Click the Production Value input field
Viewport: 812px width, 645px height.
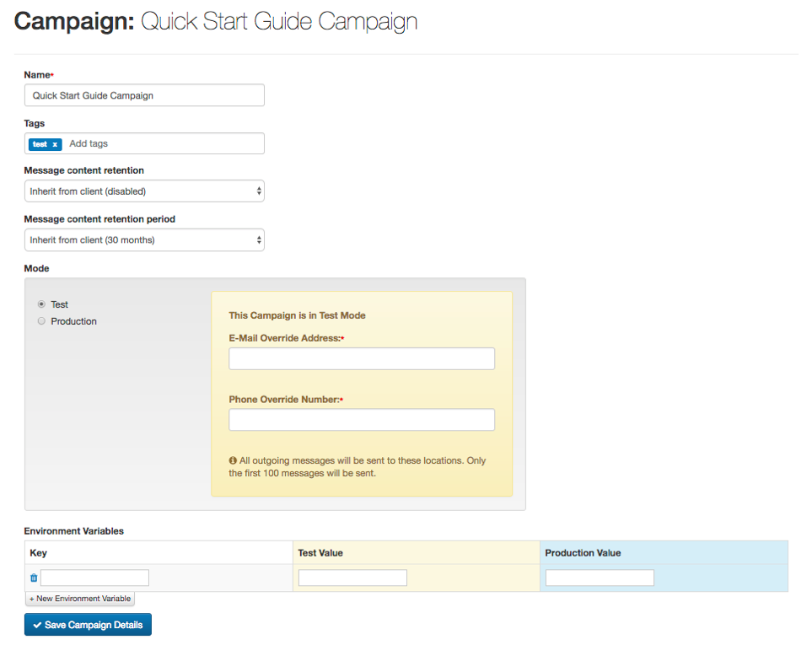click(x=600, y=578)
